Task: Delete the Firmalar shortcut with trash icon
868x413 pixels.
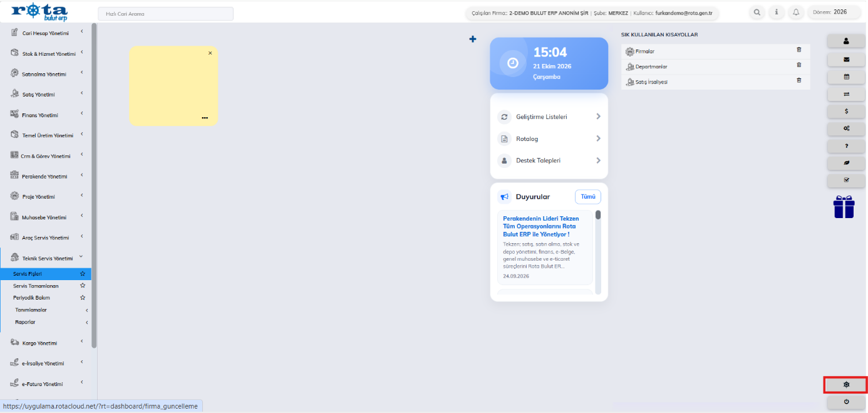Action: [x=798, y=50]
